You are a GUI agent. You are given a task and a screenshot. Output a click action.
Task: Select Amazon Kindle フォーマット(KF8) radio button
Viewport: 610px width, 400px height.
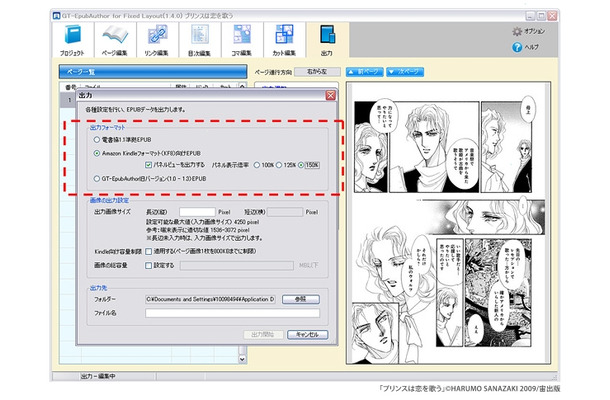[x=97, y=153]
